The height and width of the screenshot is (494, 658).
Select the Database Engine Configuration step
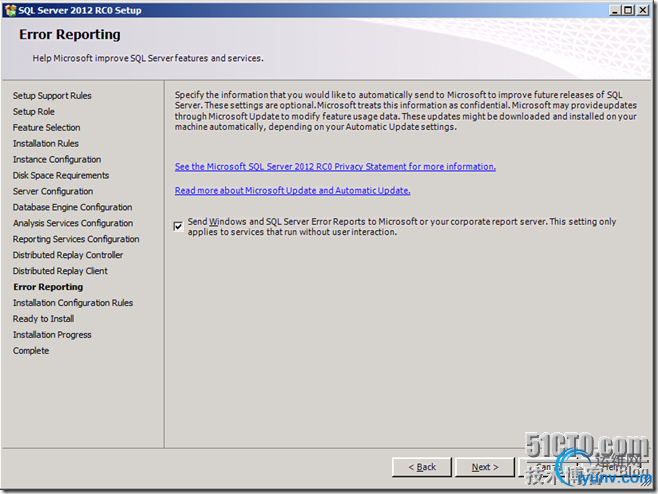click(x=72, y=207)
